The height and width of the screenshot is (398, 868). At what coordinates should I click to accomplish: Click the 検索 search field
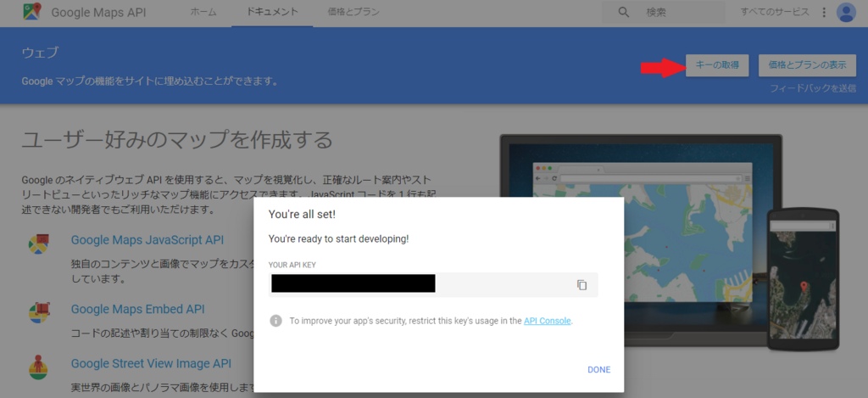tap(663, 12)
